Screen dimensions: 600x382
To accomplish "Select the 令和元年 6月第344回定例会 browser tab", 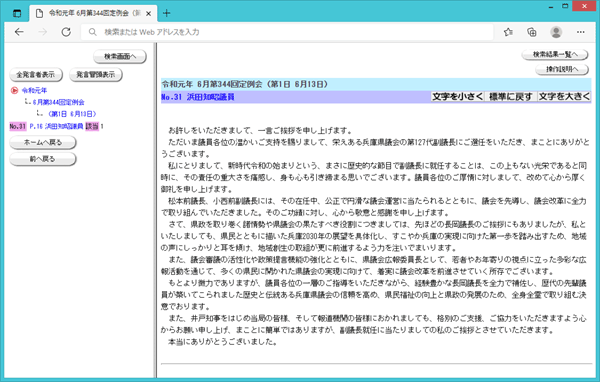I will 94,13.
